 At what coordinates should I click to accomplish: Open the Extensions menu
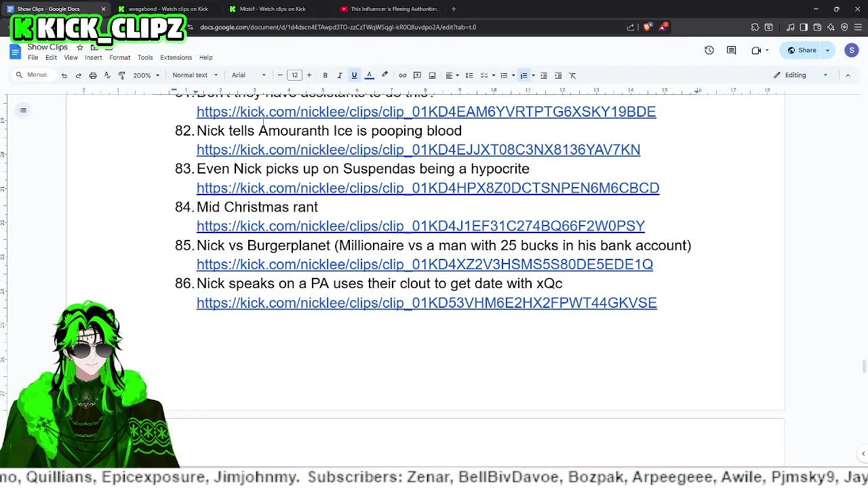(x=176, y=58)
